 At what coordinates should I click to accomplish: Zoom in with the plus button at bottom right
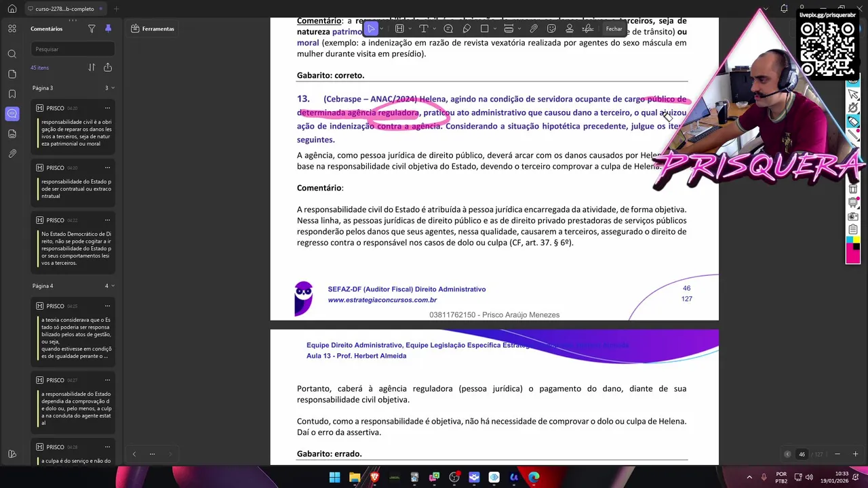(855, 454)
